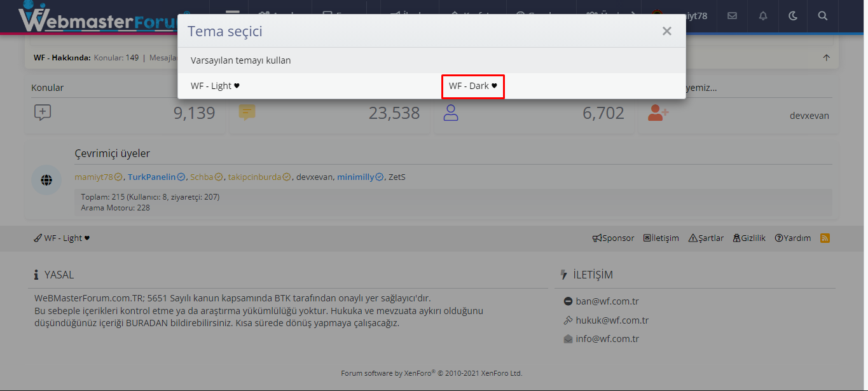The image size is (868, 391).
Task: Click the Konular card title
Action: click(x=48, y=88)
